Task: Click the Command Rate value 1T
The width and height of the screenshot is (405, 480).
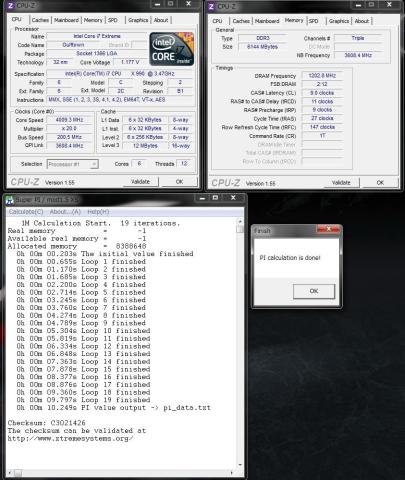Action: click(x=322, y=136)
